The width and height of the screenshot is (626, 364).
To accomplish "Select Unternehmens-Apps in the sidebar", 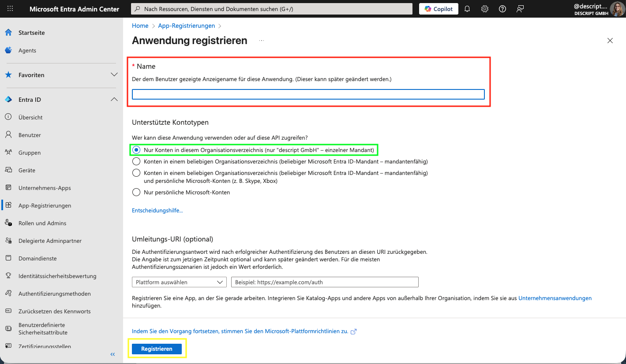I will coord(45,188).
